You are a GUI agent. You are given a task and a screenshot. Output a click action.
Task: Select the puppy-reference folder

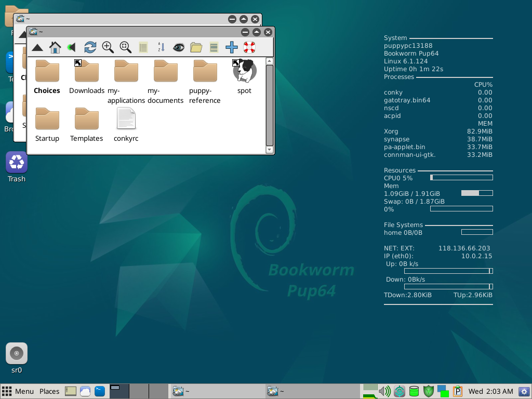coord(205,82)
